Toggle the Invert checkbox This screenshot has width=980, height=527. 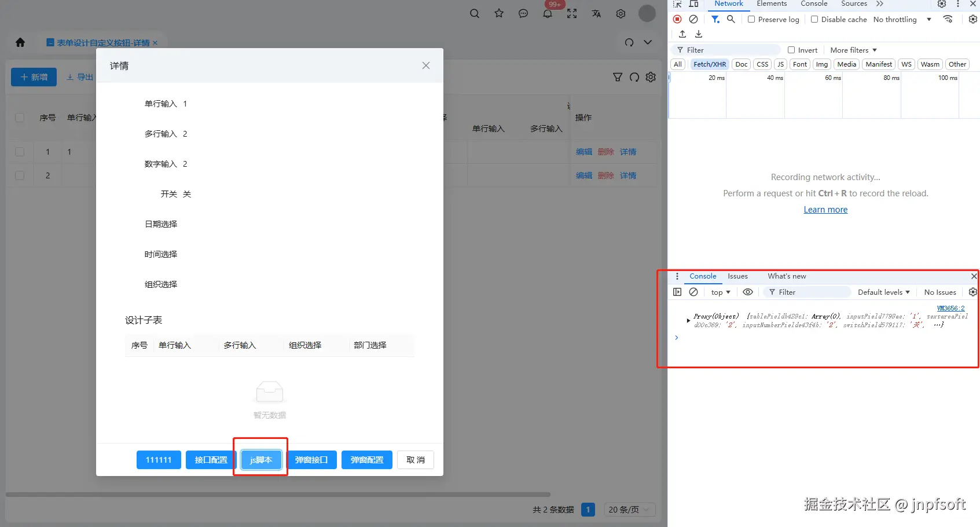(x=791, y=50)
